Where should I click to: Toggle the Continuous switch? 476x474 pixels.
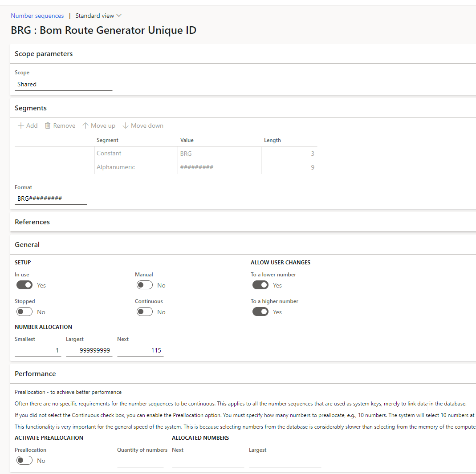[145, 312]
